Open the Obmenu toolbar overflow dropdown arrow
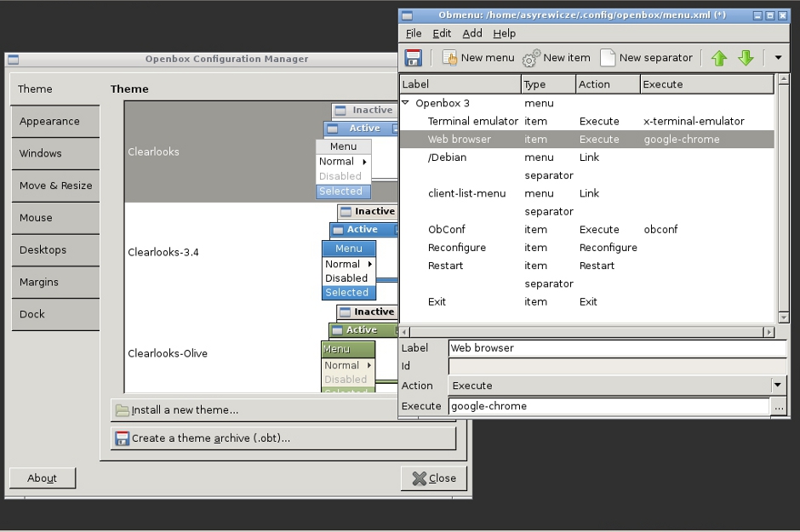Screen dimensions: 800x532 (778, 58)
